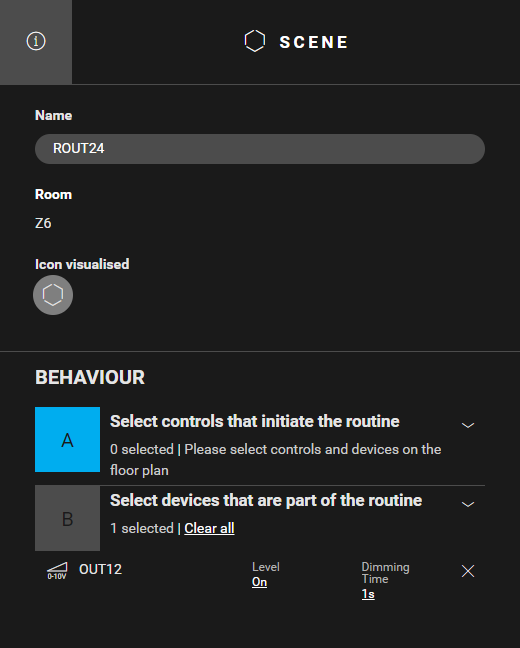The width and height of the screenshot is (520, 648).
Task: Click the OUT12 device entry
Action: [x=100, y=569]
